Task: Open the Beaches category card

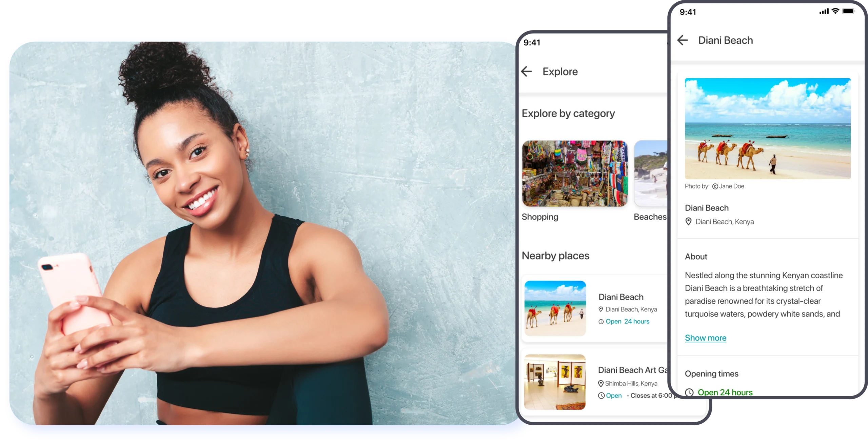Action: coord(650,174)
